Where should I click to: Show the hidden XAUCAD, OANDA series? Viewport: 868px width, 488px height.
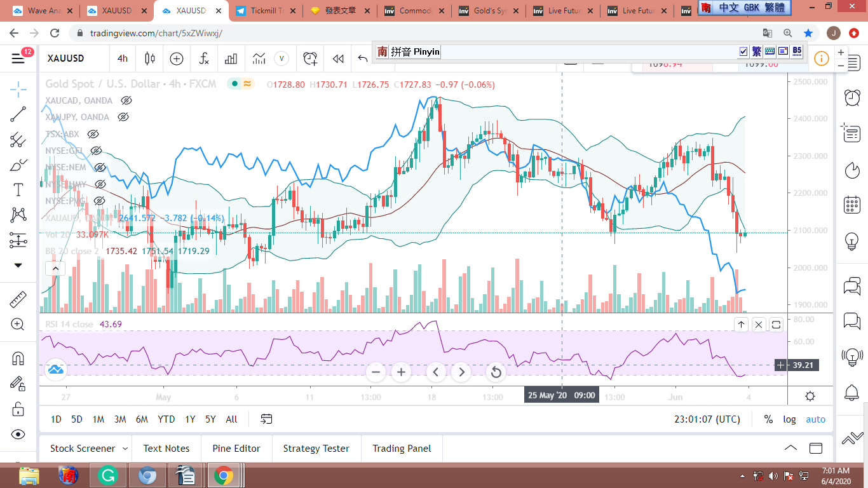[x=126, y=100]
